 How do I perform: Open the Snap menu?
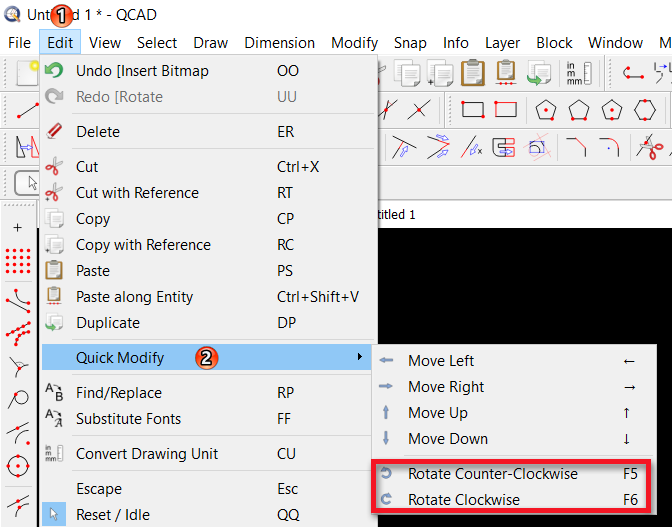tap(410, 43)
